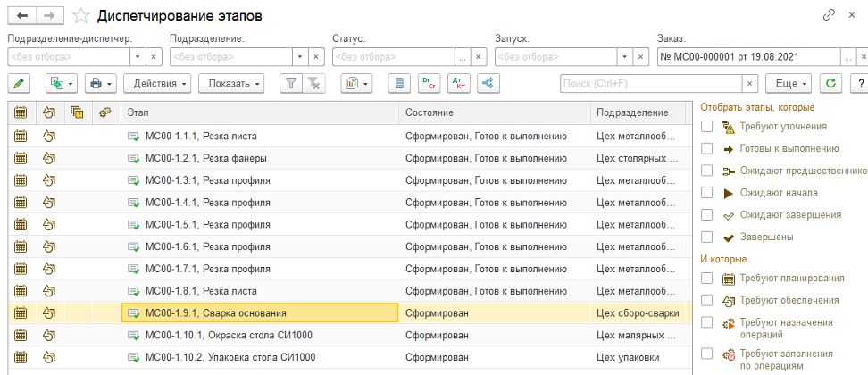Image resolution: width=868 pixels, height=375 pixels.
Task: Open help with the question mark button
Action: (860, 84)
